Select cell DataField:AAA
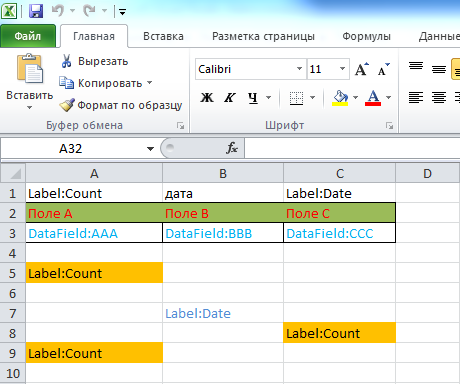This screenshot has height=384, width=460. 94,233
